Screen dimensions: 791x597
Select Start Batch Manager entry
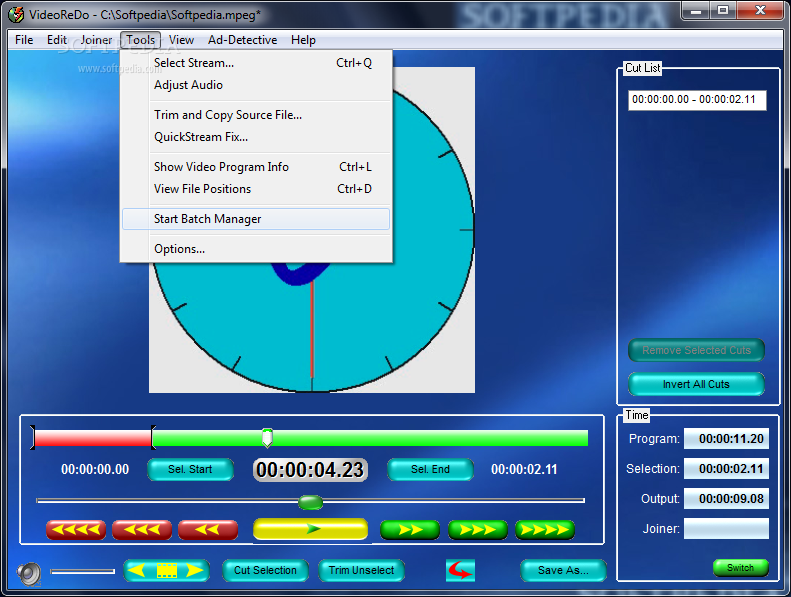(x=256, y=219)
